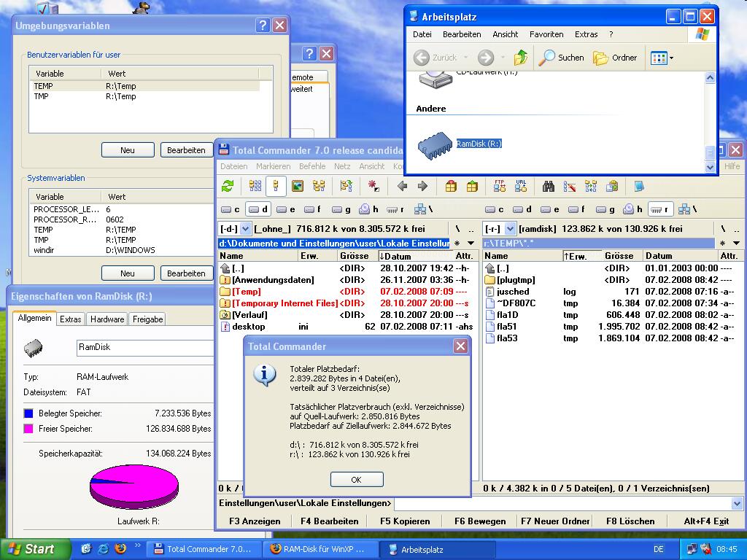Click the blue Belegter Speicher color swatch
This screenshot has height=560, width=747.
tap(28, 413)
